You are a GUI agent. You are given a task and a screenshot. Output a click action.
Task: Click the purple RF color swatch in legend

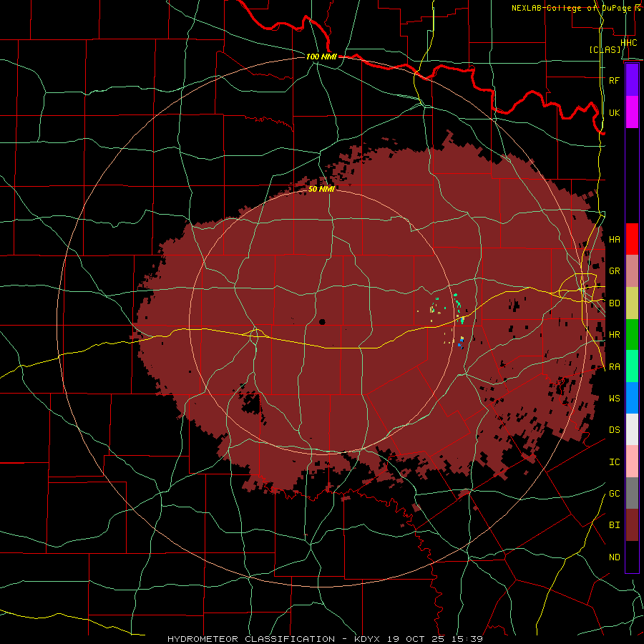[x=632, y=80]
